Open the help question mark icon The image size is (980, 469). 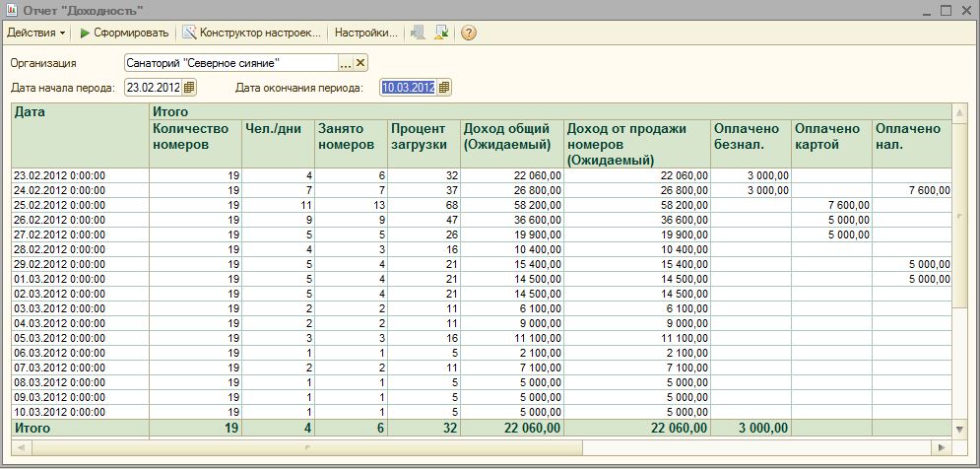point(469,33)
